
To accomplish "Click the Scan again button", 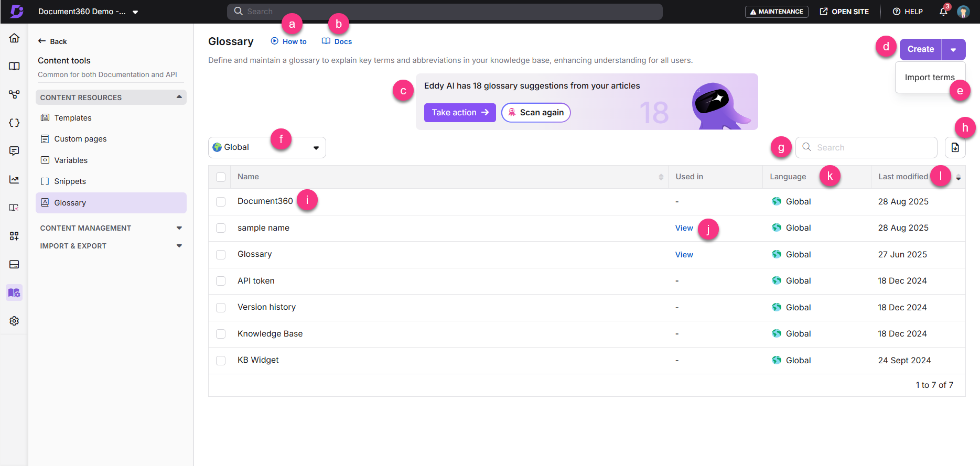I will (536, 112).
